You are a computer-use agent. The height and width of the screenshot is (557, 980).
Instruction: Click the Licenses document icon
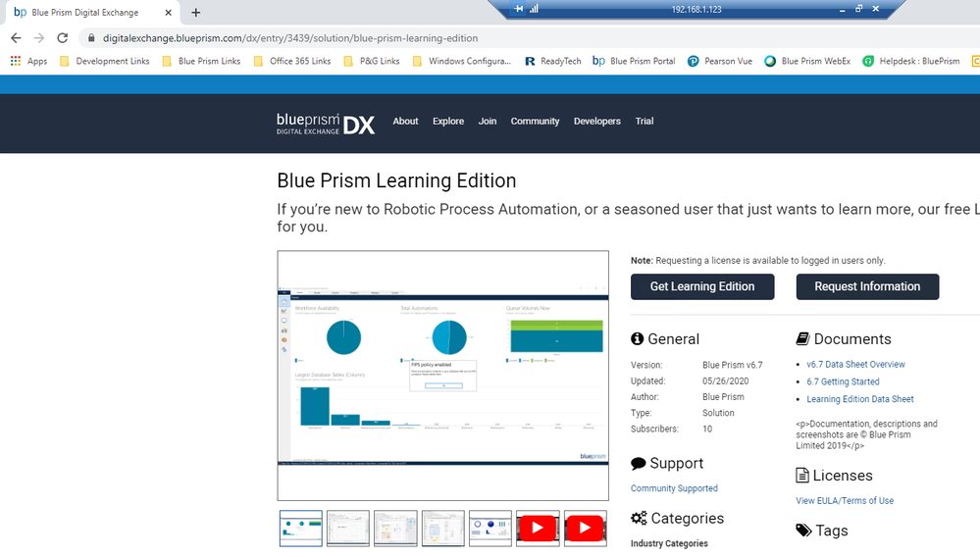click(801, 476)
